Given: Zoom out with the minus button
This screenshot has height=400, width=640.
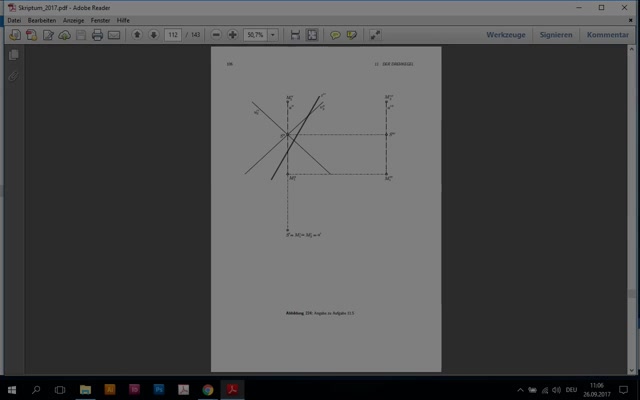Looking at the screenshot, I should click(x=216, y=35).
